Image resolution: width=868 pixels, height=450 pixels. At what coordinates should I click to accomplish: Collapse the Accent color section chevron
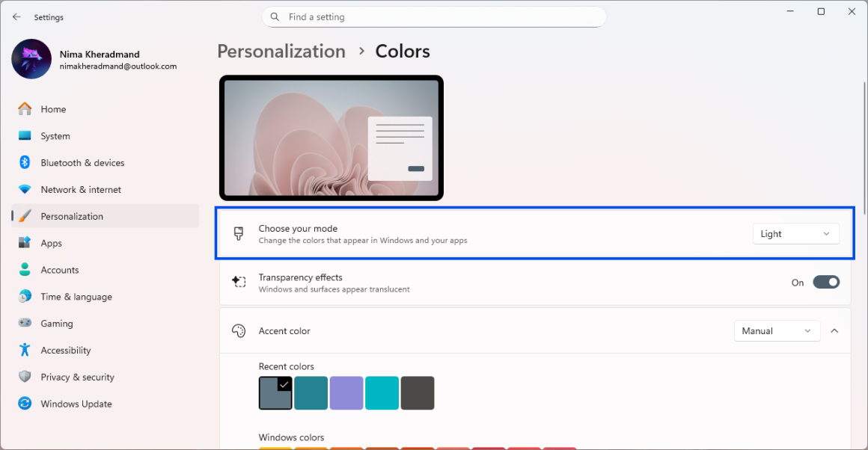pyautogui.click(x=835, y=331)
